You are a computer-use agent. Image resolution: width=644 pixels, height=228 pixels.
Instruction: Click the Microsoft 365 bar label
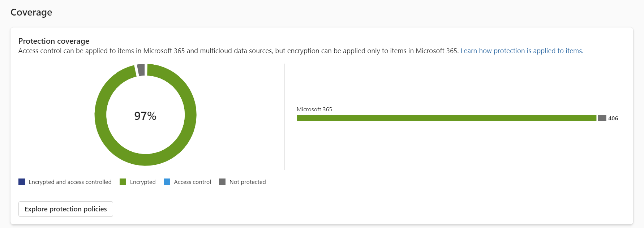pyautogui.click(x=314, y=109)
